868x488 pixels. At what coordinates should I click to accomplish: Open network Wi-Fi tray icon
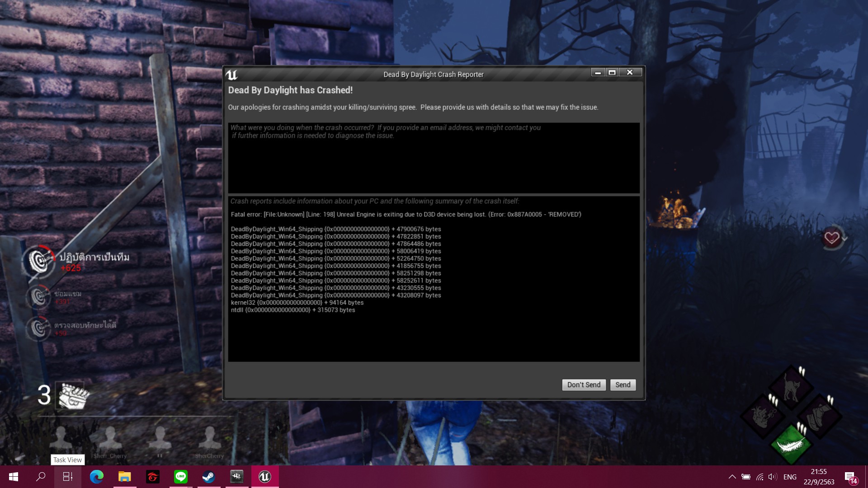pos(759,477)
